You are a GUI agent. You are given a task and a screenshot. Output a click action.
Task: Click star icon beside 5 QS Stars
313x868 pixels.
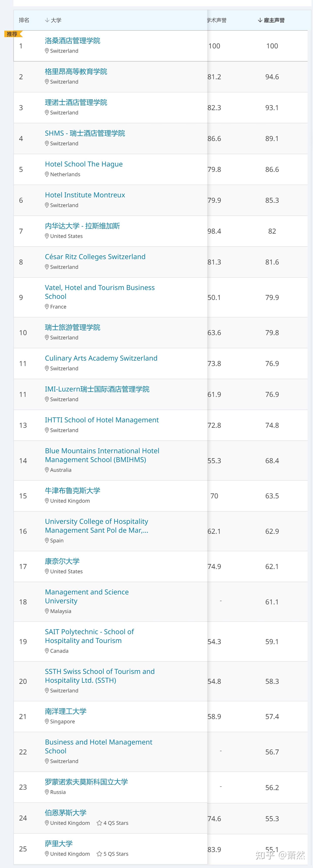(x=99, y=854)
